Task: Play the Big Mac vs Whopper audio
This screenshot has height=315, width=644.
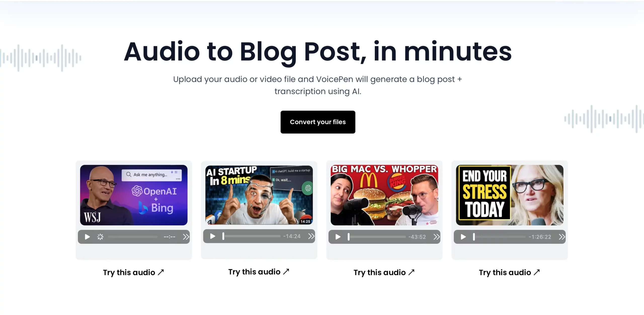Action: 338,237
